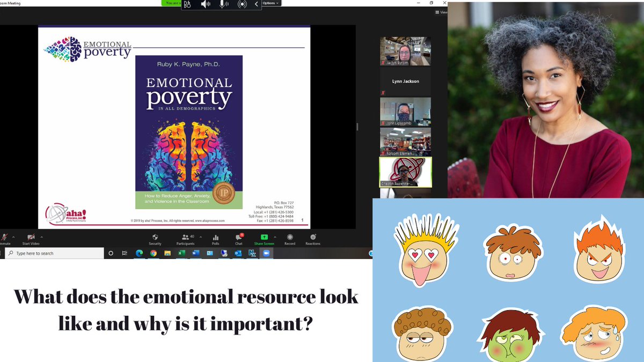Open Task View from the taskbar

[x=125, y=253]
